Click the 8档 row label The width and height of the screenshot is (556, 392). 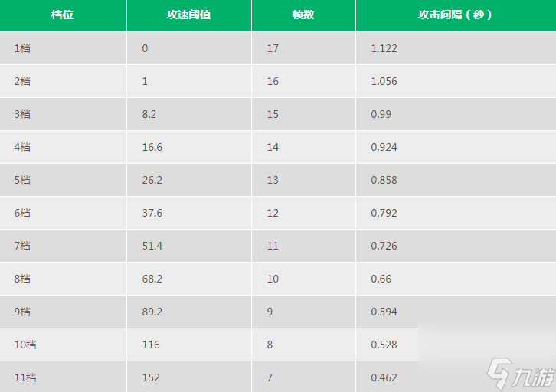tap(22, 279)
